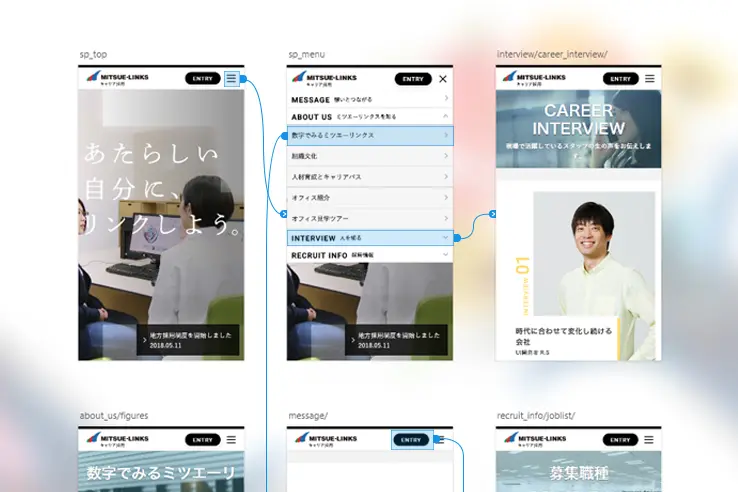Click ENTRY button on recruit_info/joblist artboard
Viewport: 738px width, 492px height.
pos(620,440)
